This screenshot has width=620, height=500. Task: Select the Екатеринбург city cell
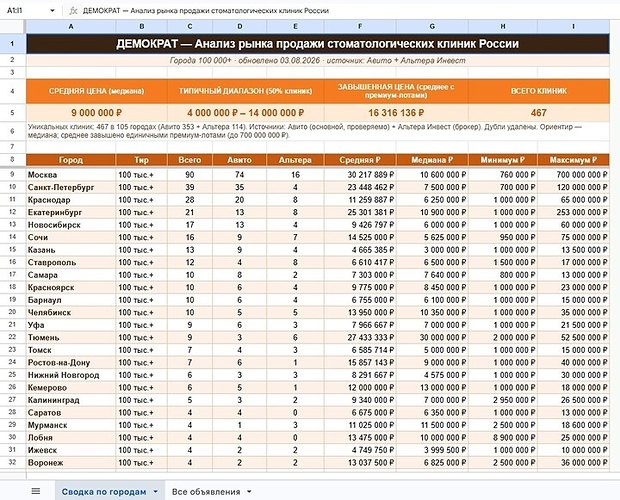[71, 212]
